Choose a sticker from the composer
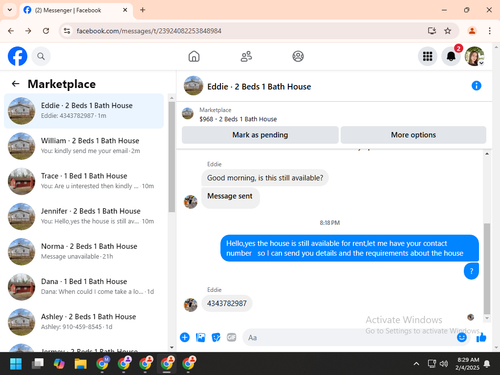This screenshot has height=375, width=500. (216, 337)
